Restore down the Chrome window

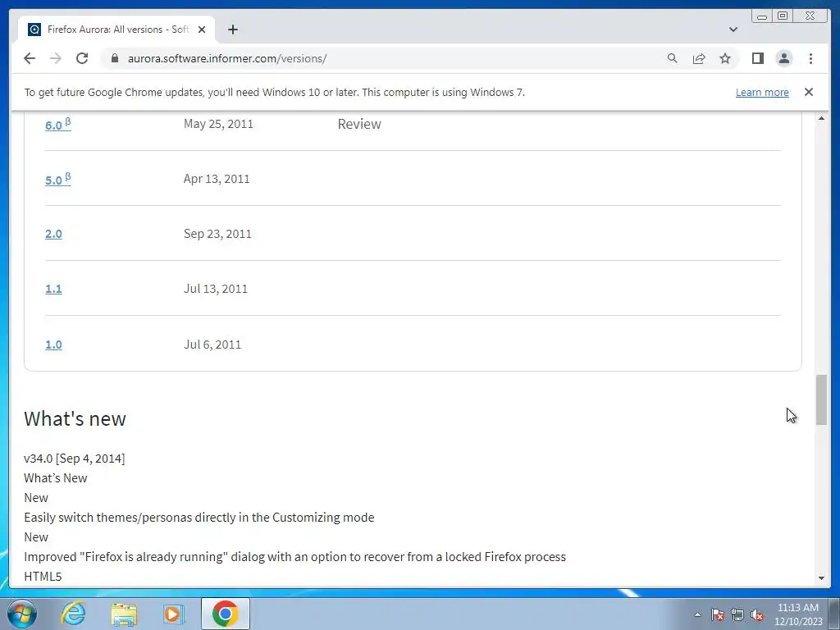[782, 16]
